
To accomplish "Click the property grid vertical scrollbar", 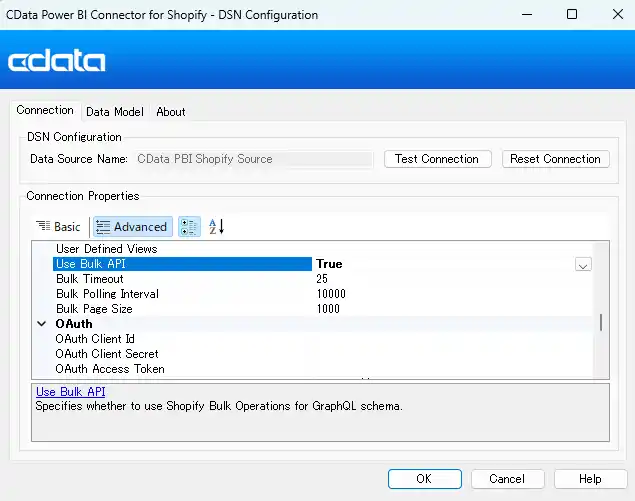I will (600, 322).
